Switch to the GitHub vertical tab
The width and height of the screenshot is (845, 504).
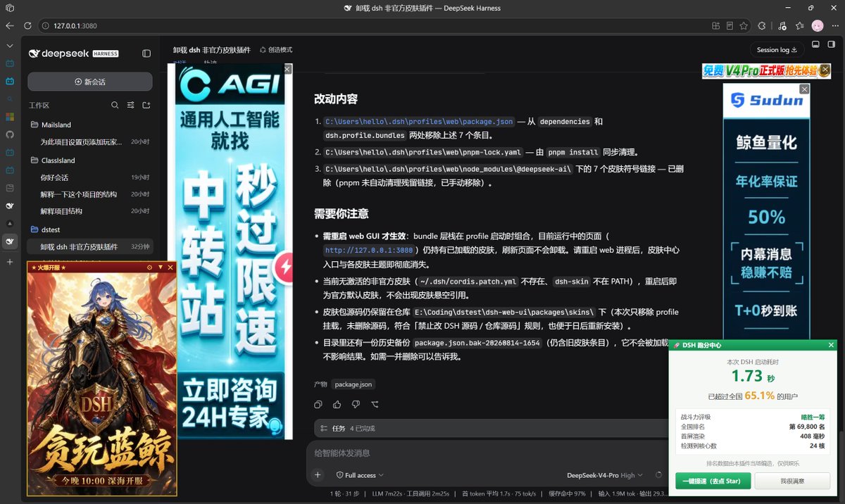point(10,134)
